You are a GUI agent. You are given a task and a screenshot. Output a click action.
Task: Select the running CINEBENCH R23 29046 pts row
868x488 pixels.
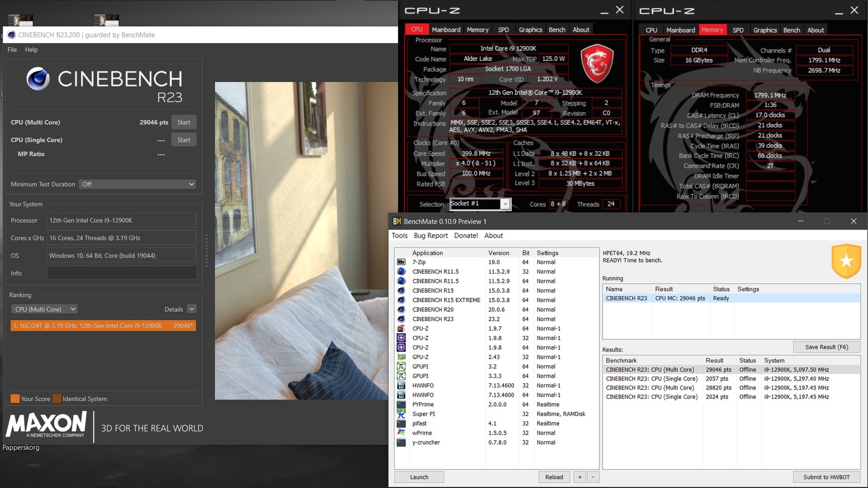731,298
